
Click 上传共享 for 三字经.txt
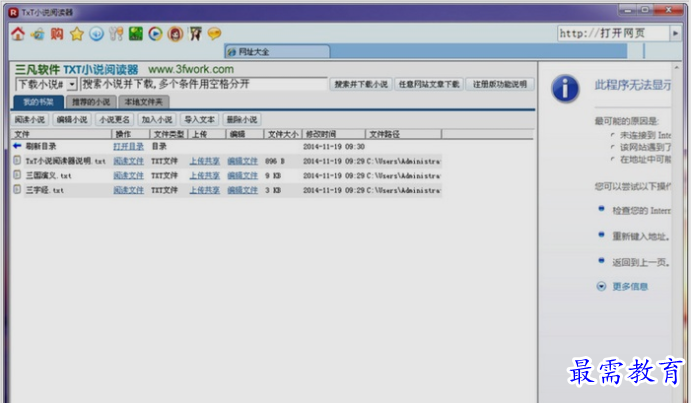click(204, 190)
